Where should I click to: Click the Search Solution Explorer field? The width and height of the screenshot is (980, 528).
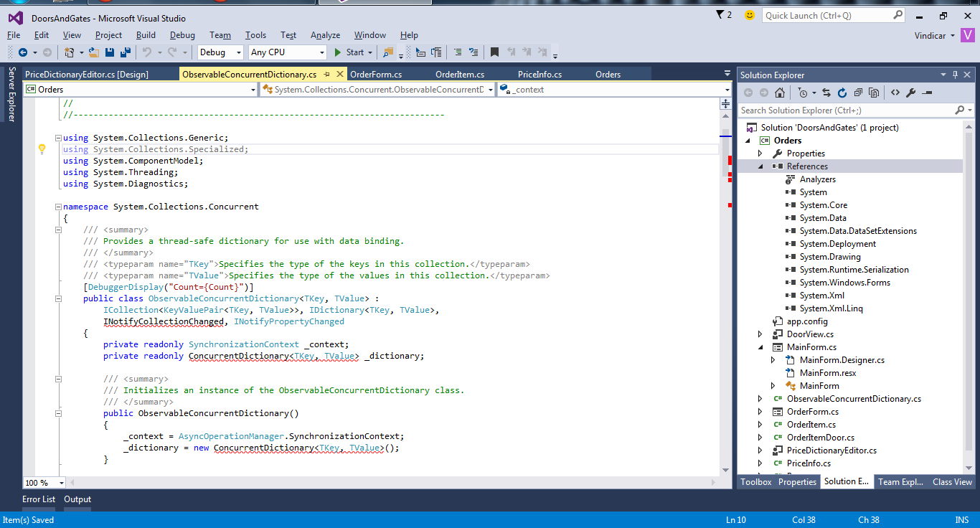coord(855,110)
